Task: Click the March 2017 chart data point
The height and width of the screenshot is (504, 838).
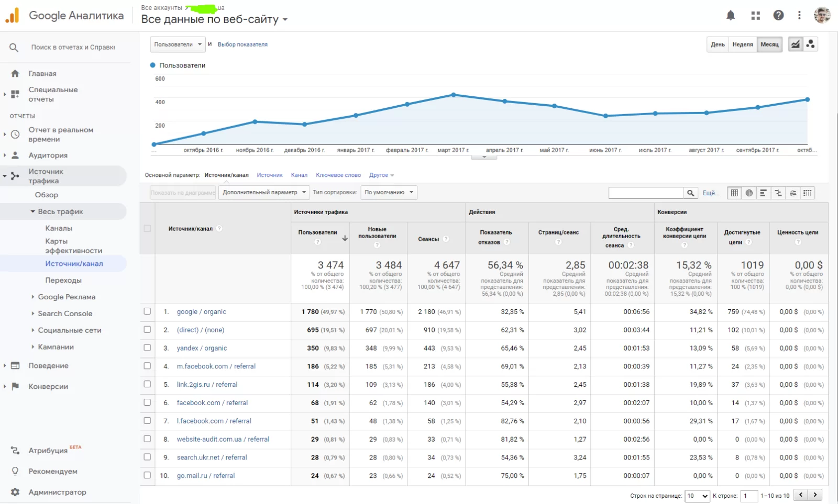Action: 454,95
